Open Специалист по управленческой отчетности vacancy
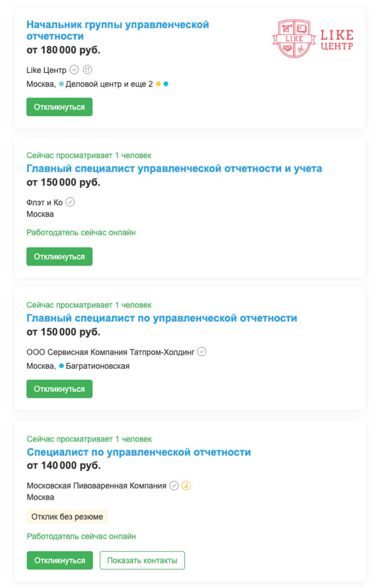 click(x=139, y=452)
